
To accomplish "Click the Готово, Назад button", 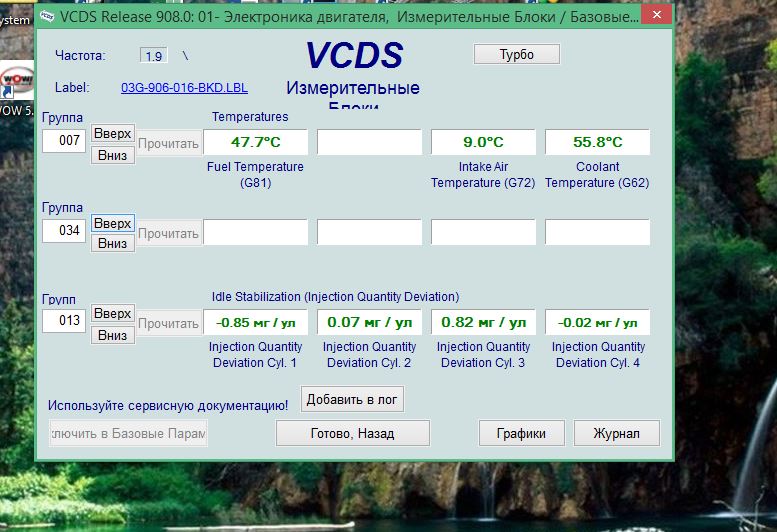I will 352,433.
